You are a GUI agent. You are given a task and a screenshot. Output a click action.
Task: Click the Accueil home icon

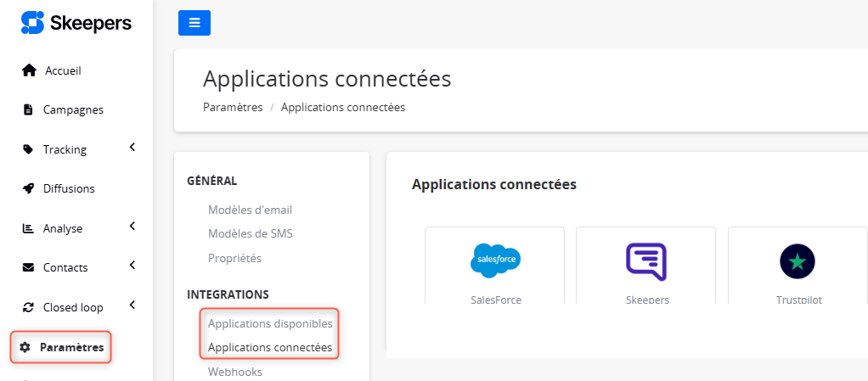tap(29, 70)
